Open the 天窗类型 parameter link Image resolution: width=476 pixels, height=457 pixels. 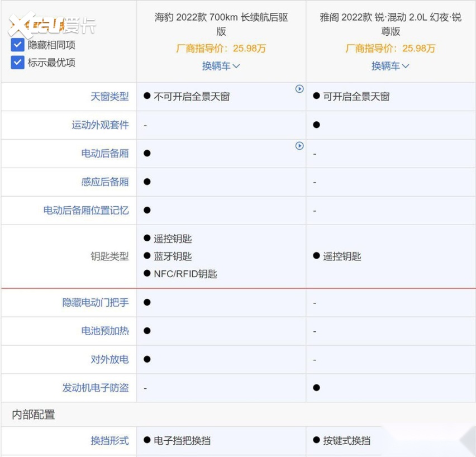pos(110,97)
